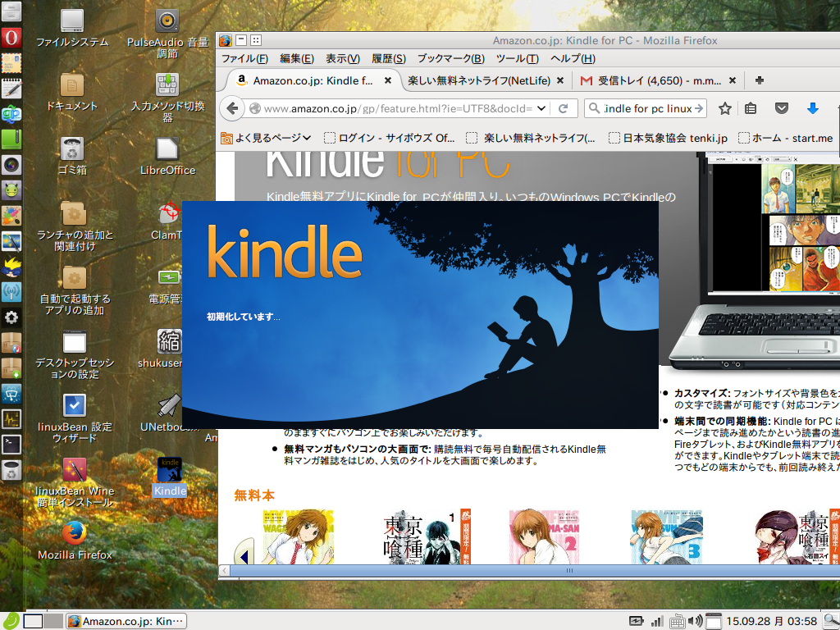Open ログイン - サイボウズ bookmark
This screenshot has height=630, width=840.
click(x=390, y=138)
